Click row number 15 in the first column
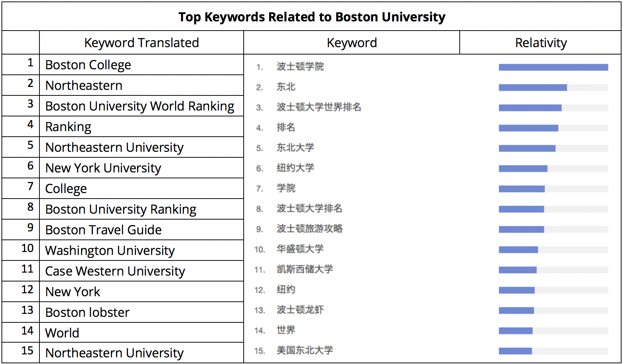The height and width of the screenshot is (364, 623). click(27, 350)
